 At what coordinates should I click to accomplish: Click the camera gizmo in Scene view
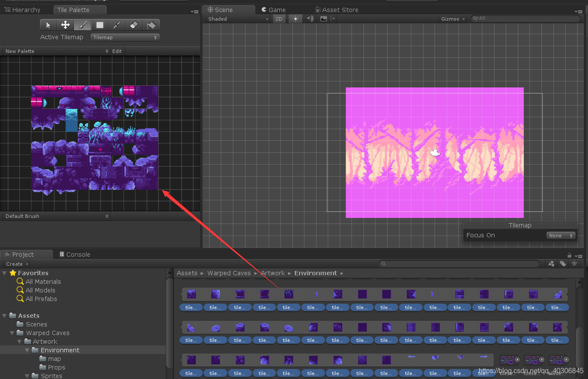tap(435, 152)
